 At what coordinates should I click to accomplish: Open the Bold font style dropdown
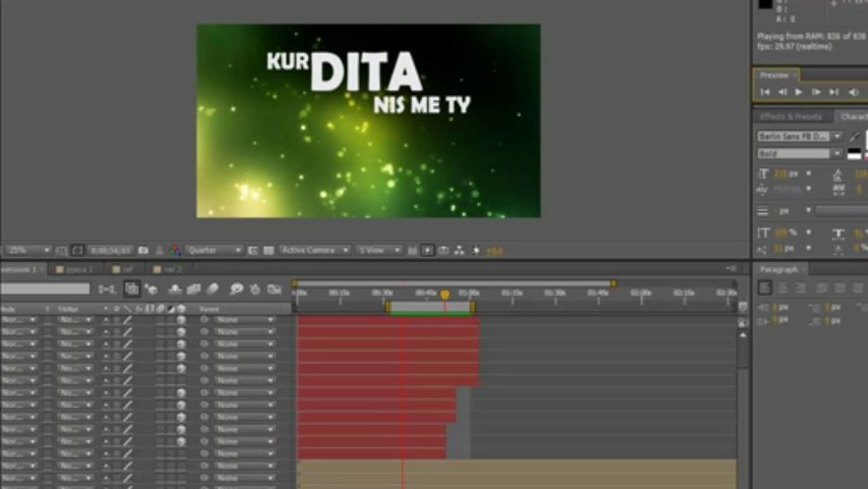(799, 154)
